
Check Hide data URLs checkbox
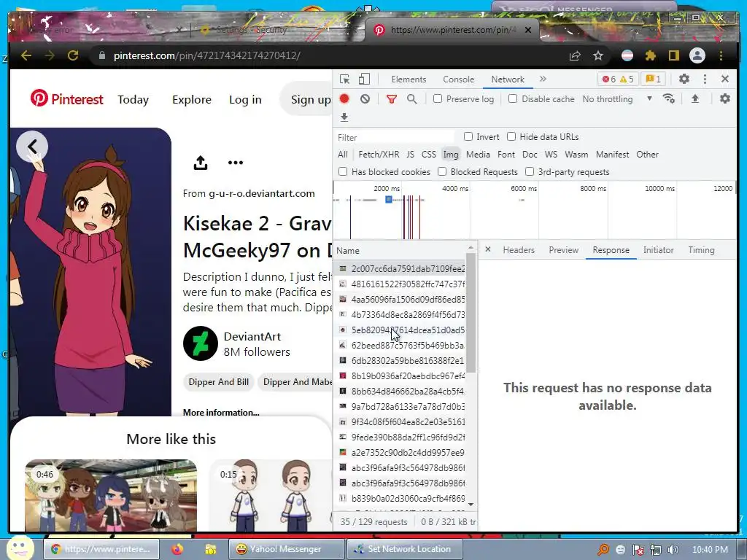[x=511, y=136]
